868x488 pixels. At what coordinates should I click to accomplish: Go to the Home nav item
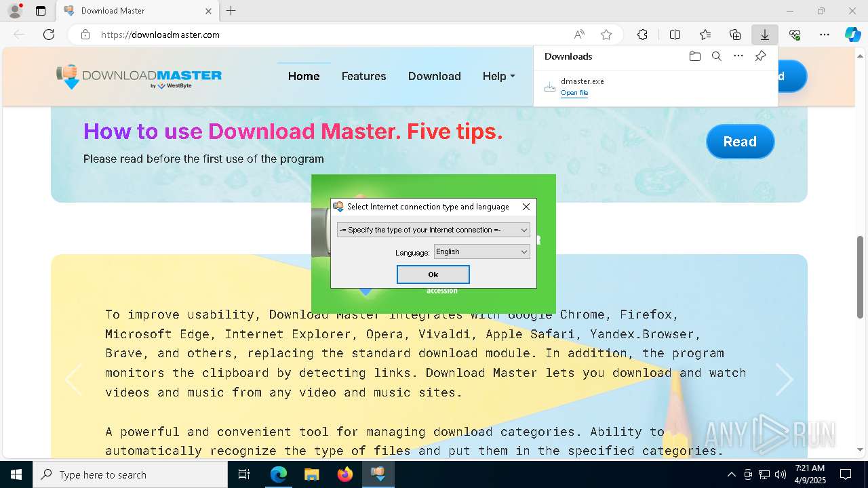click(304, 76)
